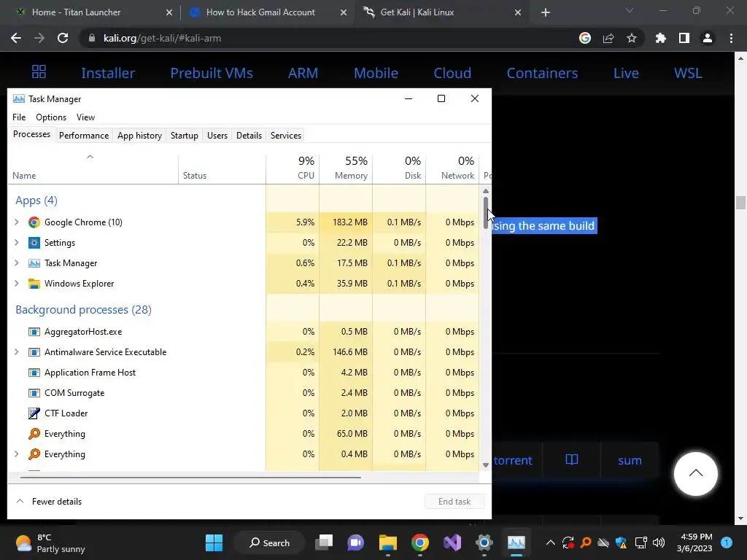
Task: Switch to the Services tab
Action: (x=286, y=135)
